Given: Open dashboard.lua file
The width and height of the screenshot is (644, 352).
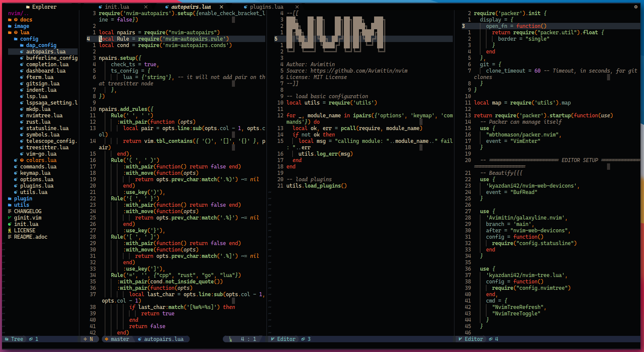Looking at the screenshot, I should coord(46,71).
